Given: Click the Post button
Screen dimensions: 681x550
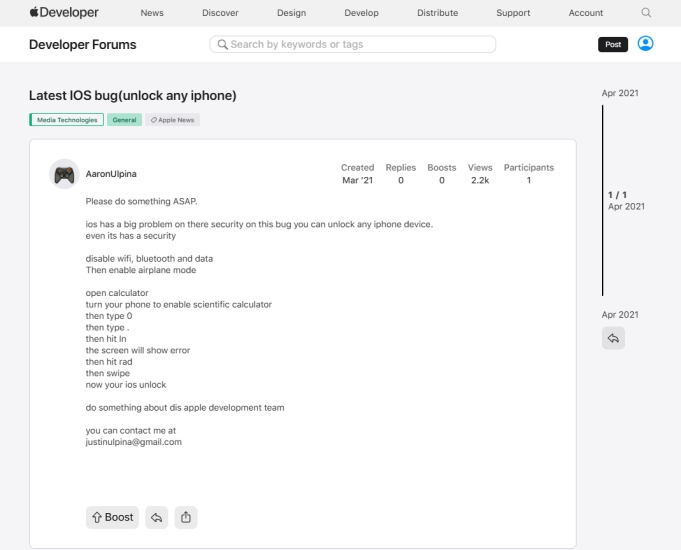Looking at the screenshot, I should [x=612, y=45].
